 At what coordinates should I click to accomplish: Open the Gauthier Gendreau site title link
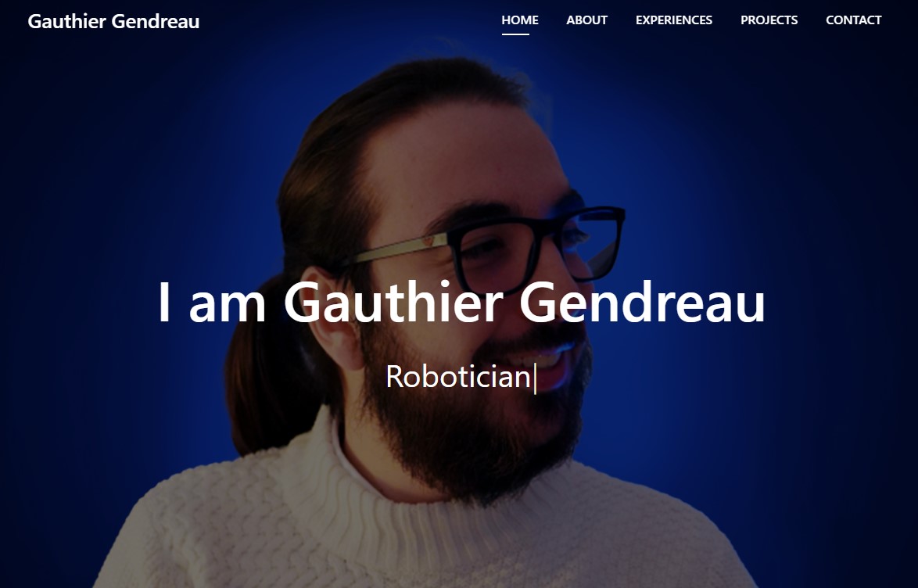[x=113, y=21]
